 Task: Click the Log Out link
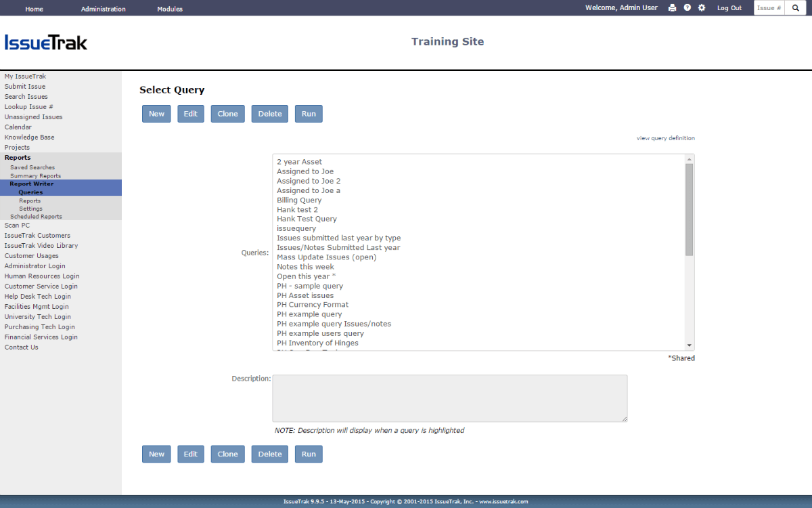tap(729, 8)
